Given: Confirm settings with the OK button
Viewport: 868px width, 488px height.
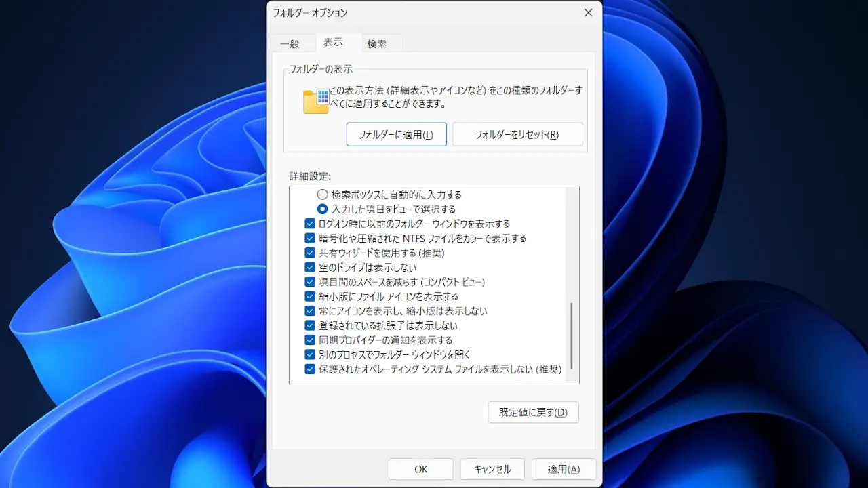Looking at the screenshot, I should [420, 469].
